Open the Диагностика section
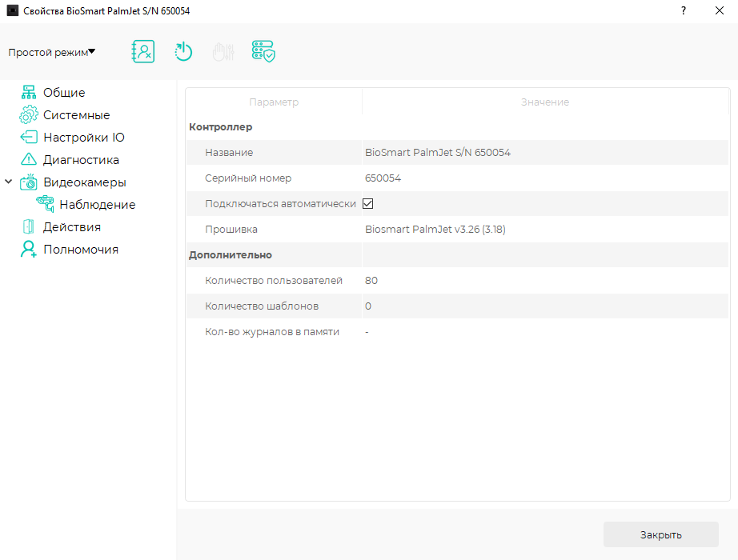 click(81, 160)
